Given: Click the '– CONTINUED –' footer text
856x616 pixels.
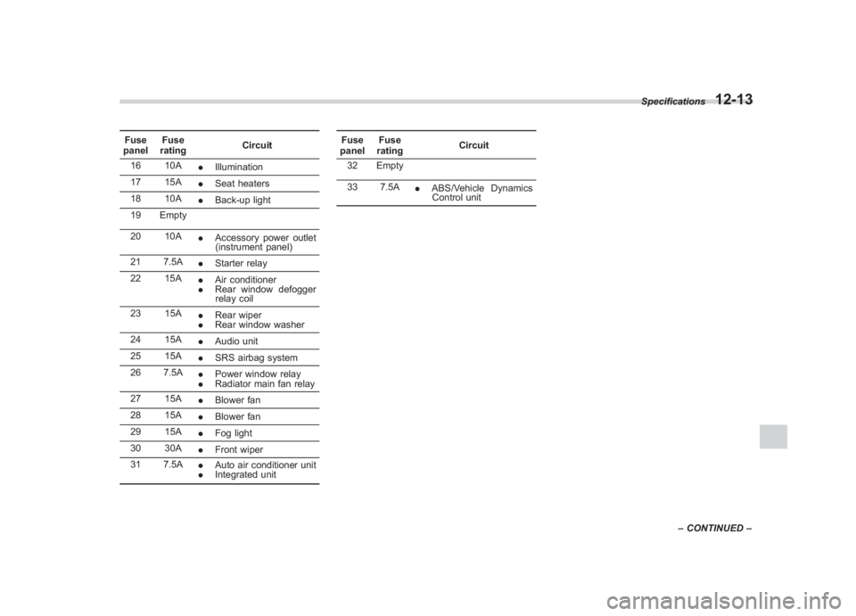Looking at the screenshot, I should tap(714, 528).
